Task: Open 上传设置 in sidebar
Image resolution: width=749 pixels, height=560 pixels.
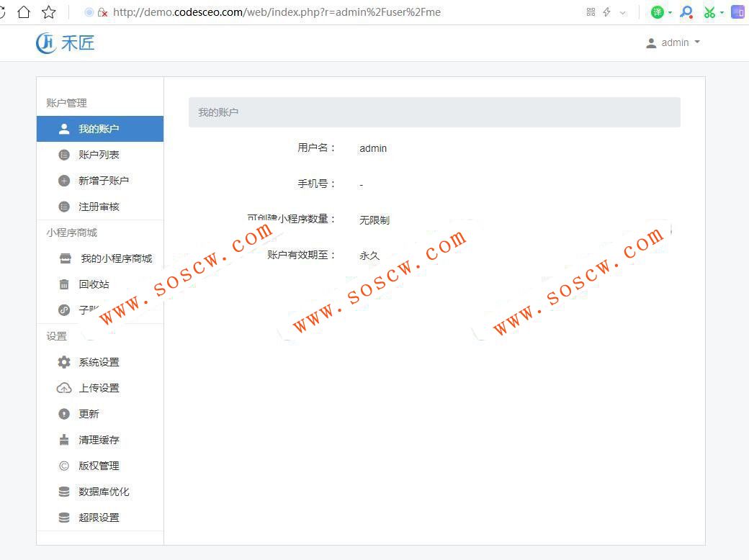Action: point(100,388)
